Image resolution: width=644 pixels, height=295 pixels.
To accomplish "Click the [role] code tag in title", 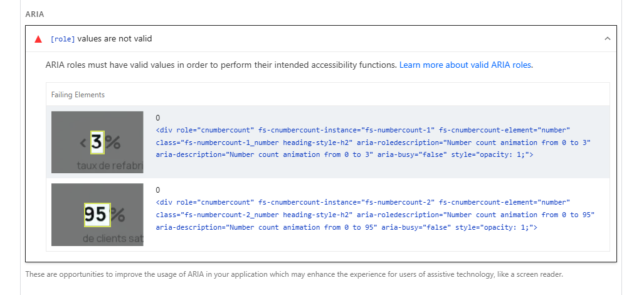I will tap(62, 39).
